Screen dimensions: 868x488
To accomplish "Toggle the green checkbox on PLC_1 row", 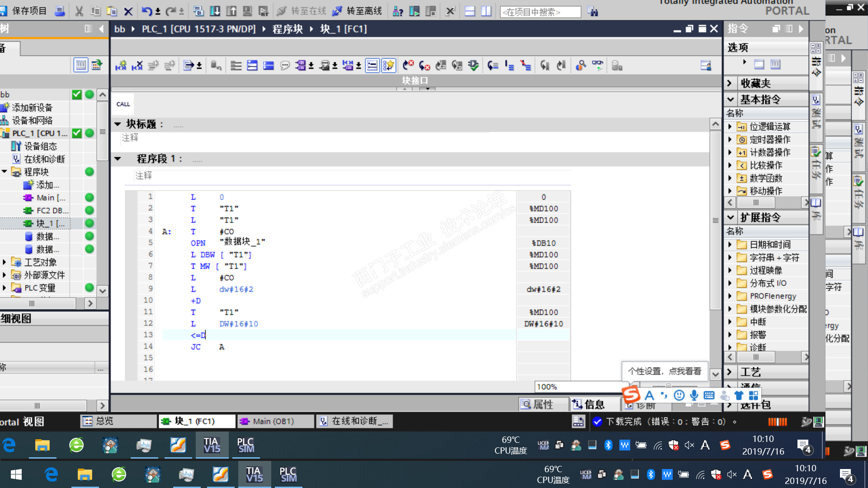I will [x=77, y=133].
